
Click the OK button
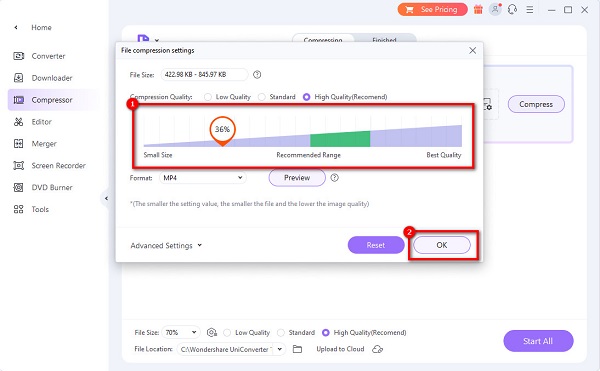[x=442, y=245]
